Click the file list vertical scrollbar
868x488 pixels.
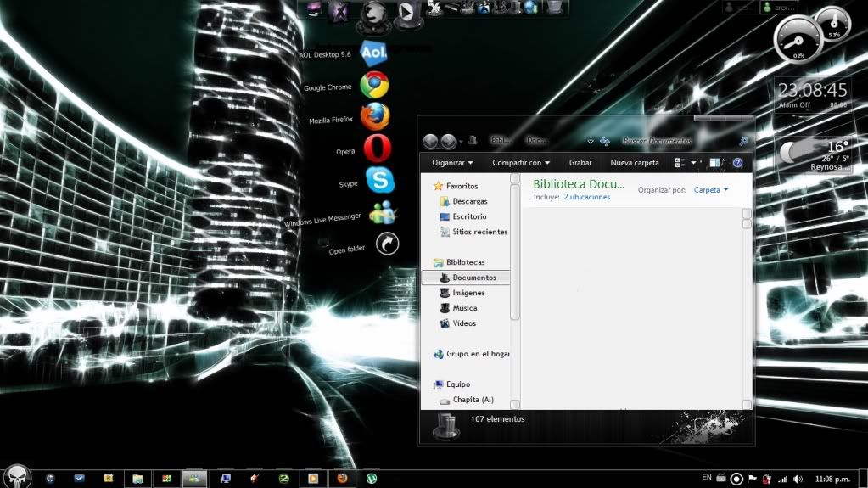pyautogui.click(x=747, y=309)
